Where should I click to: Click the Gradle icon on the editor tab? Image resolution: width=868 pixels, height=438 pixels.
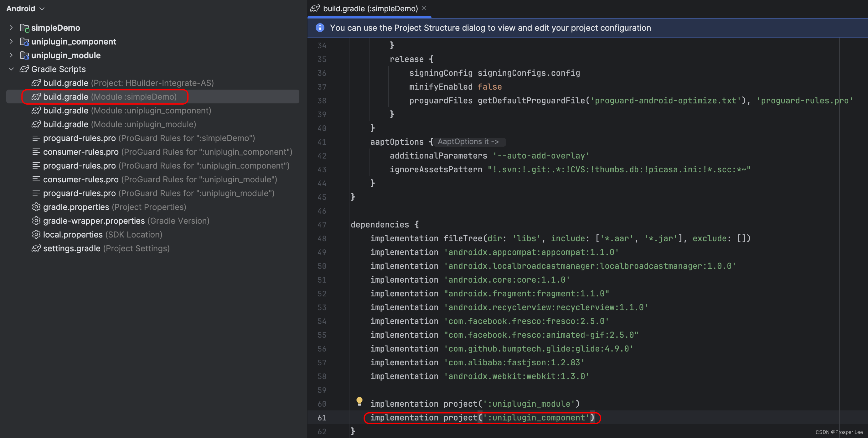click(315, 8)
